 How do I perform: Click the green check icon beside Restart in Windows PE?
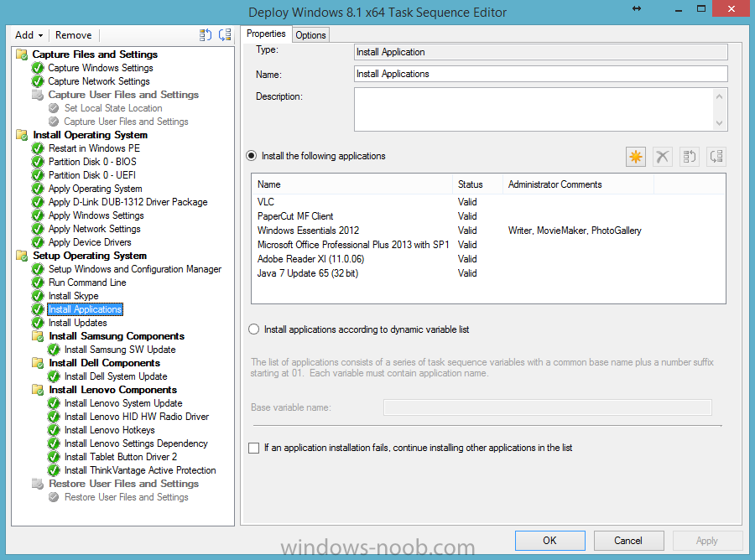tap(38, 148)
